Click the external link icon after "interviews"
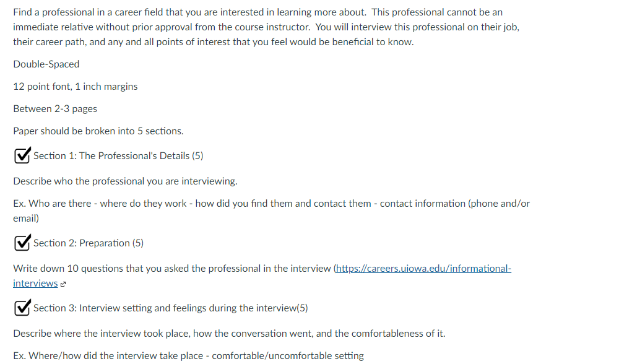This screenshot has width=619, height=364. click(63, 284)
